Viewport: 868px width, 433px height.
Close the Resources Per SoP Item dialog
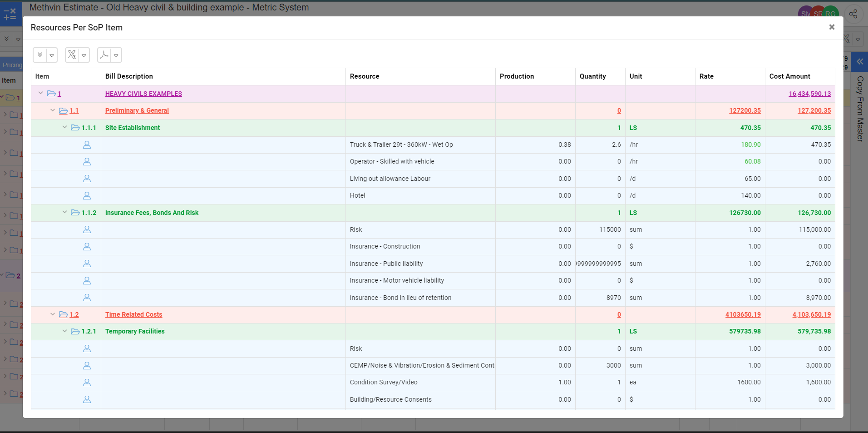coord(832,27)
